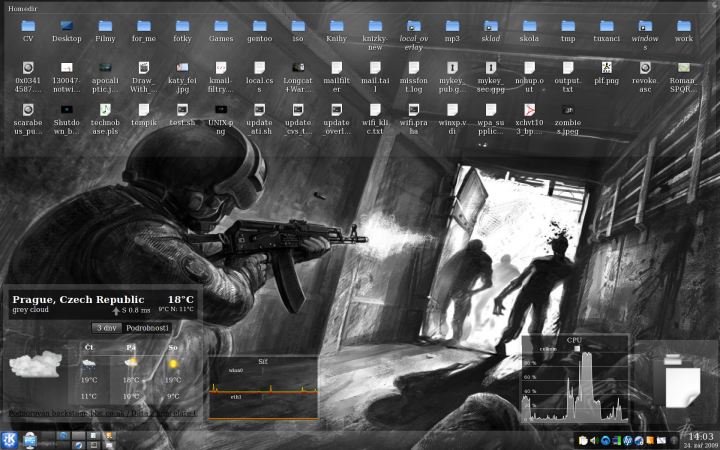The image size is (720, 450).
Task: Open the xchvt103_bp PDF document
Action: click(x=530, y=108)
